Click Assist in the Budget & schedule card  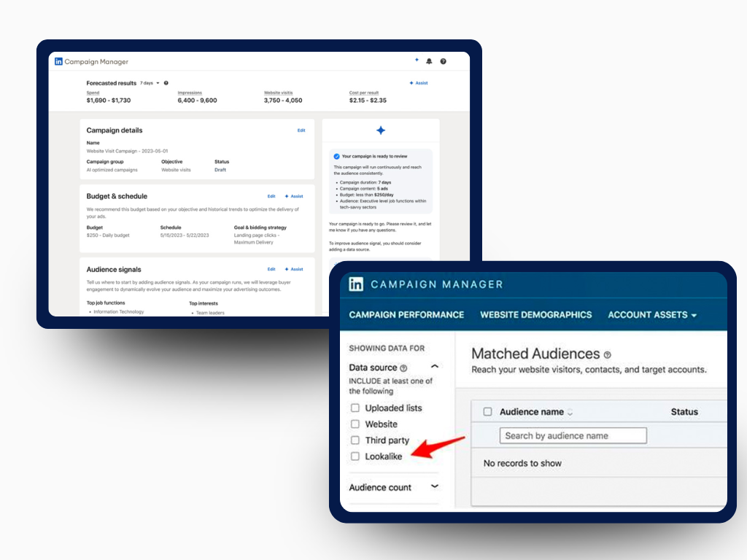(294, 196)
